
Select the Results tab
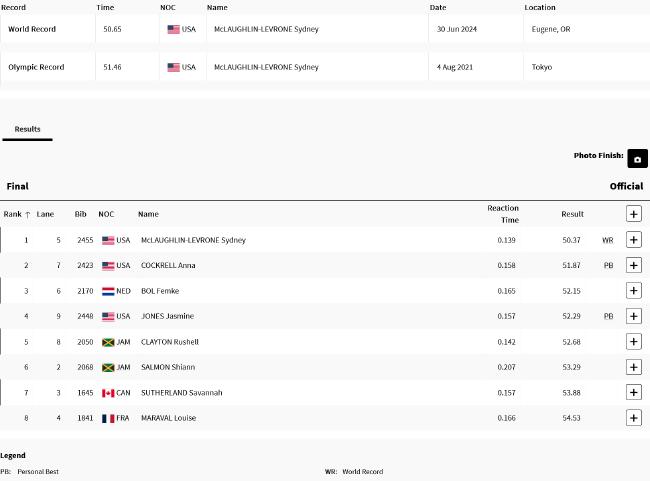(x=27, y=129)
